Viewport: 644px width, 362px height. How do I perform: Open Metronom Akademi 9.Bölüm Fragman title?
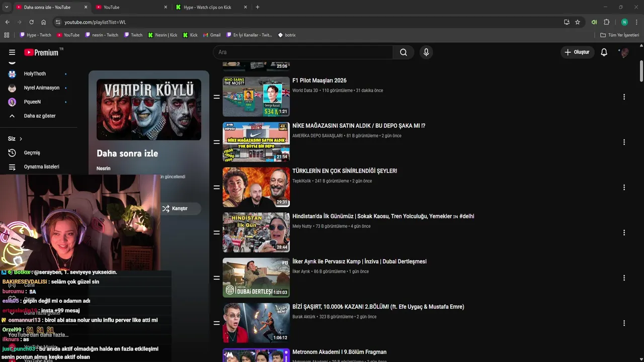pos(340,352)
